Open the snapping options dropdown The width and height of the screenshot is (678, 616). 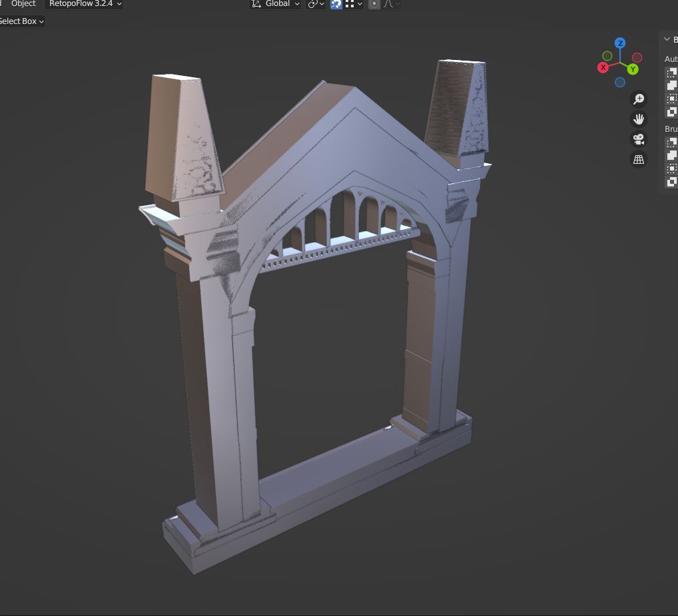click(354, 4)
